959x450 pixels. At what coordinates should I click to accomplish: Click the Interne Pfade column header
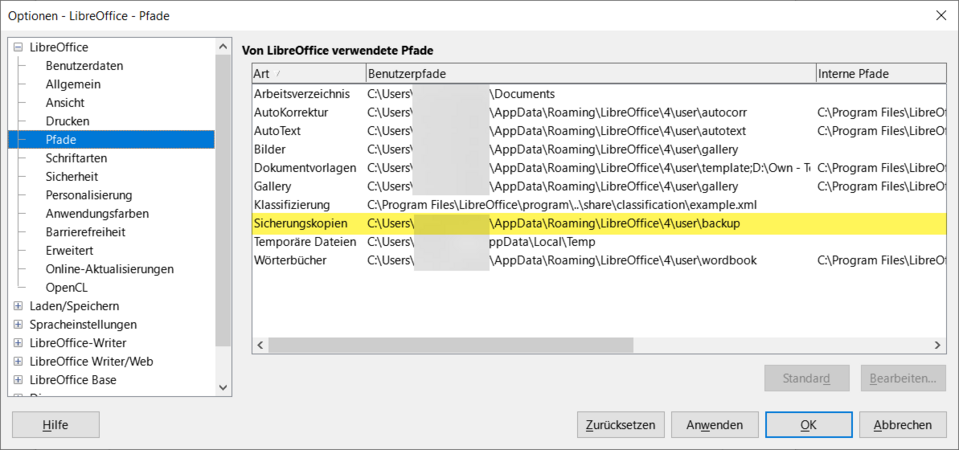[x=881, y=73]
